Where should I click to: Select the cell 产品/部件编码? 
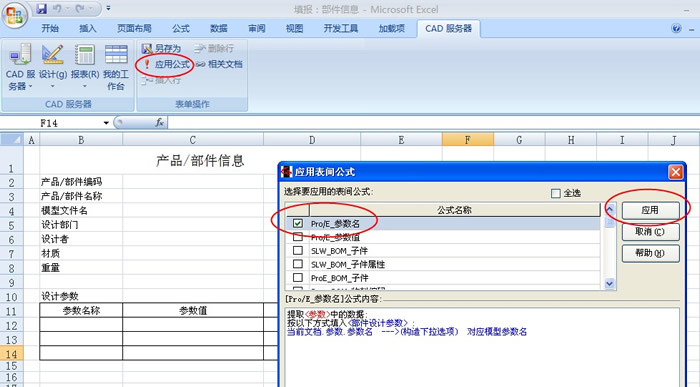tap(81, 182)
